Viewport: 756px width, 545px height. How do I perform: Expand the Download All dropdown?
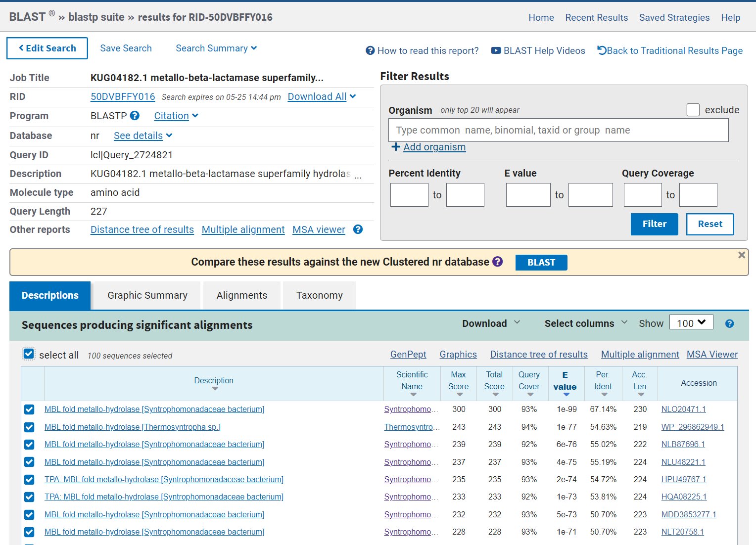click(322, 96)
